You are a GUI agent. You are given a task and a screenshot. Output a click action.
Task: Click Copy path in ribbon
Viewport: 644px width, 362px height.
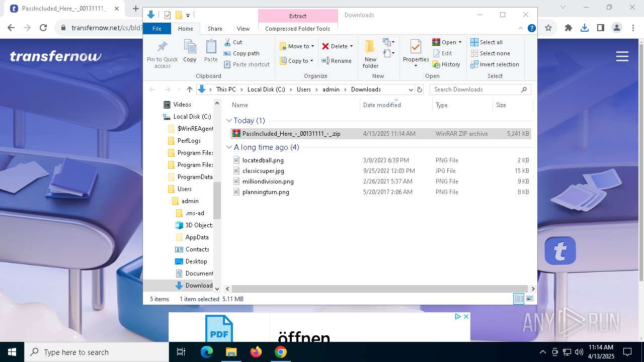(242, 53)
